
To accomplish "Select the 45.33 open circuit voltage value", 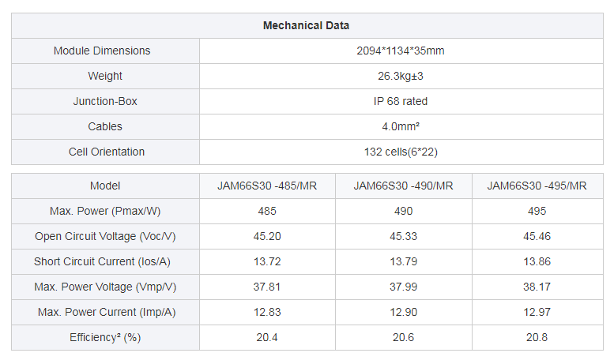I will point(404,236).
